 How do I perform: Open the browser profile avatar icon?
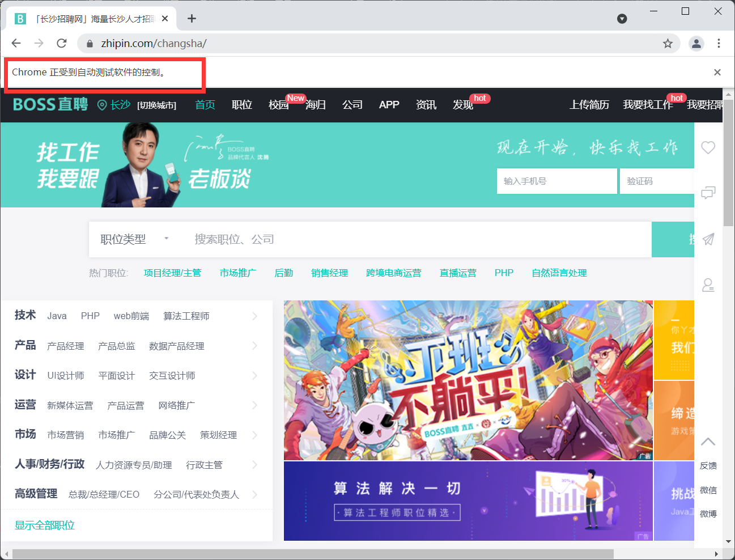point(696,43)
